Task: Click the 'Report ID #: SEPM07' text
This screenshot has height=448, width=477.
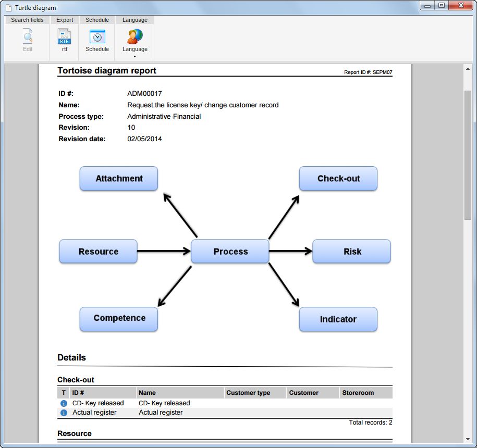Action: coord(368,72)
